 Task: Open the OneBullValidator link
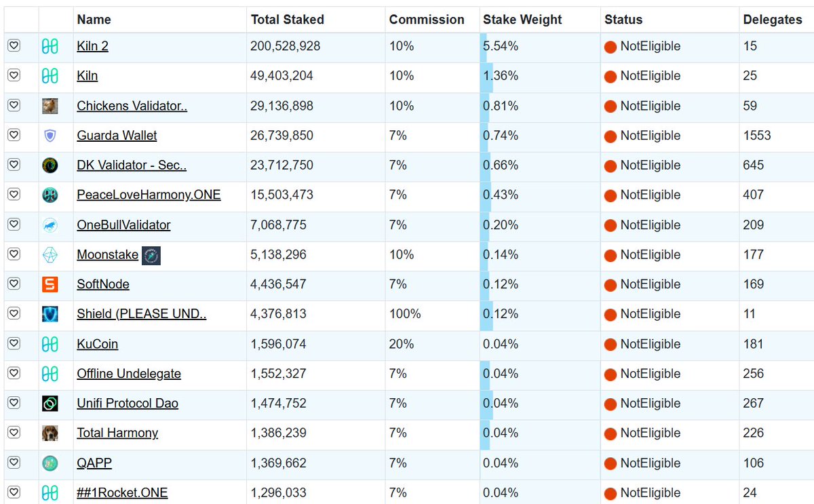click(x=124, y=225)
